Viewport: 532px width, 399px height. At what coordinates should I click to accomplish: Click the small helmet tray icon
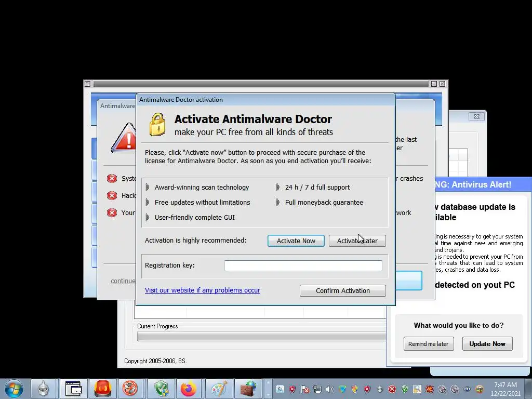click(380, 389)
